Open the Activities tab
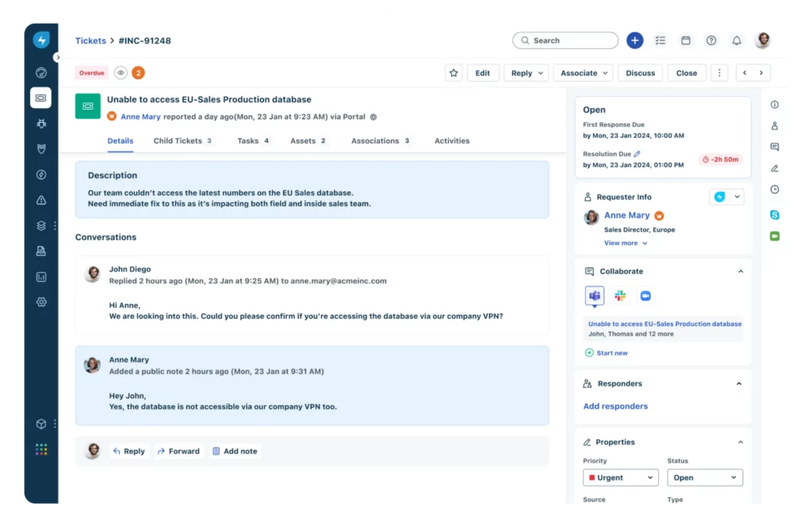Viewport: 812px width, 526px height. point(452,141)
